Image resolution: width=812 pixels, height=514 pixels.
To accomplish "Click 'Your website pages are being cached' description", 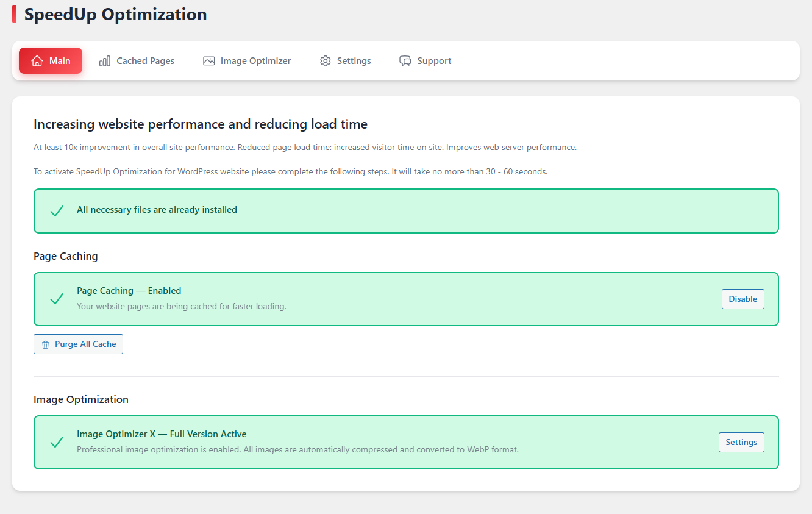I will pos(182,306).
